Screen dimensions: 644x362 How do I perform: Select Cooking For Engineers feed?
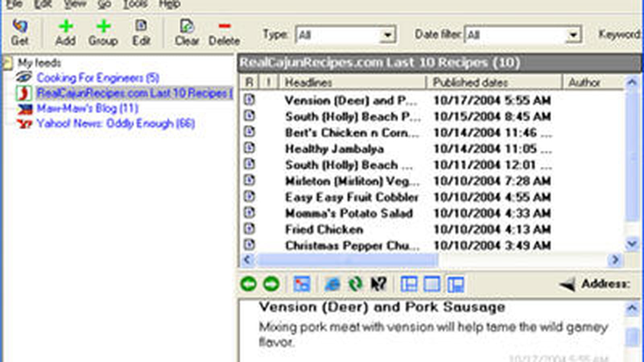(x=98, y=78)
